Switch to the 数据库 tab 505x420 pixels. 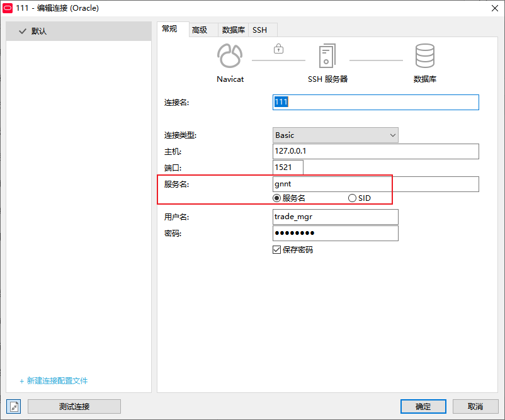pyautogui.click(x=233, y=30)
